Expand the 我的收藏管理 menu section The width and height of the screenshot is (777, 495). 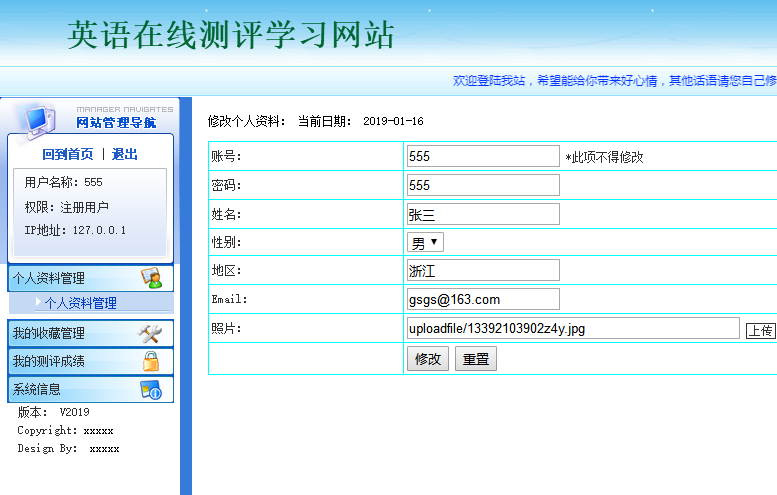point(91,333)
